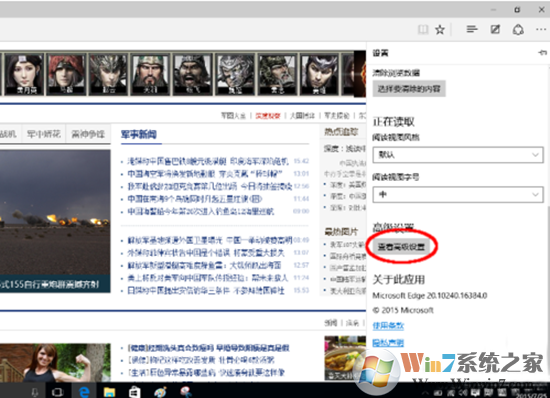
Task: Click the black-haired woman character portrait
Action: [24, 74]
